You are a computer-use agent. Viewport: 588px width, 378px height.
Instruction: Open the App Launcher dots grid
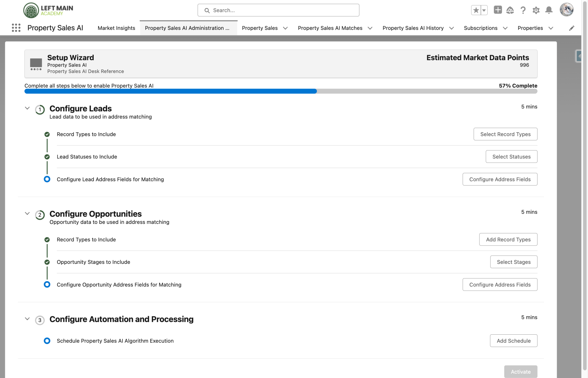tap(16, 28)
